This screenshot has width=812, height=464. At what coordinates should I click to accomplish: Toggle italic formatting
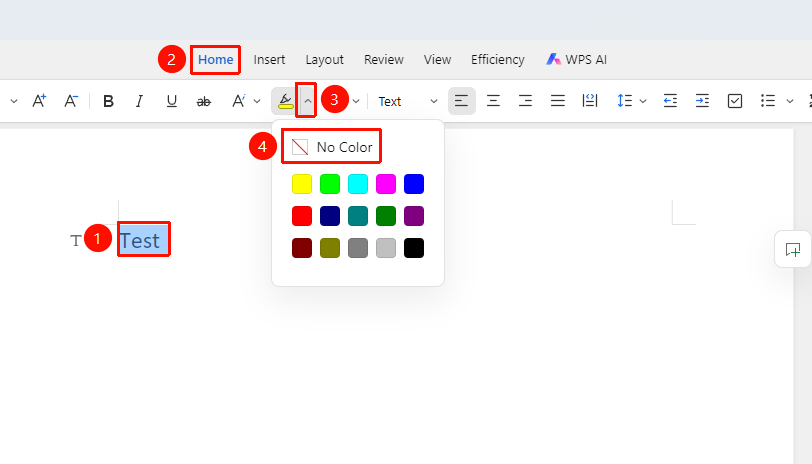[x=139, y=101]
